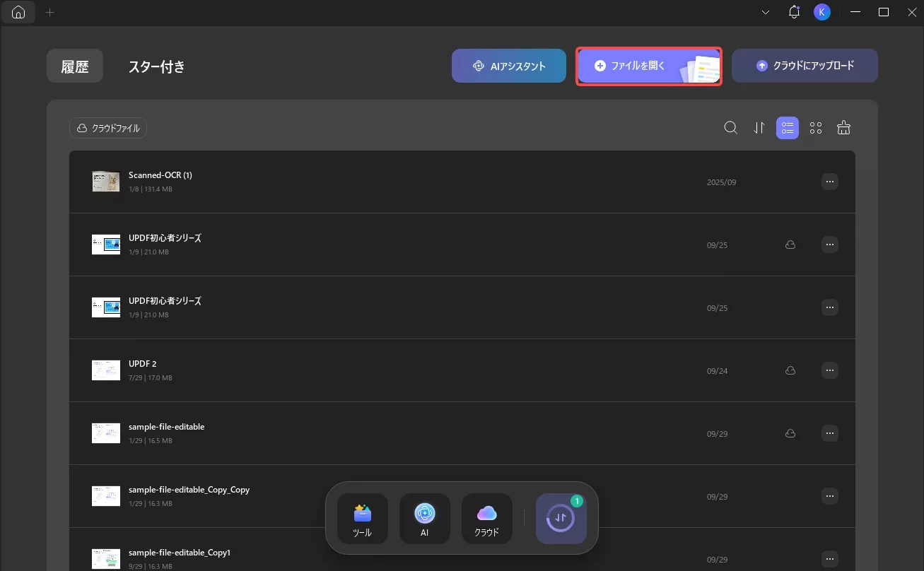Click the 9/29 | 16.3 MB details

point(151,567)
